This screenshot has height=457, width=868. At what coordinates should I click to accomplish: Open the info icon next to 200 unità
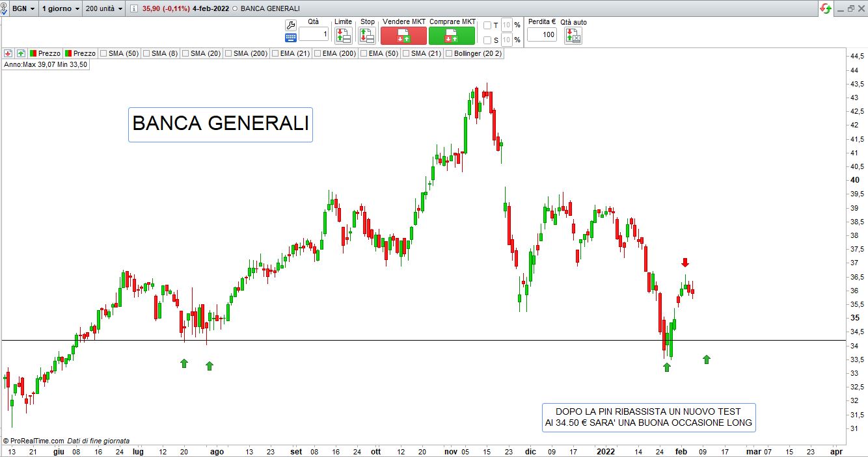(x=134, y=8)
